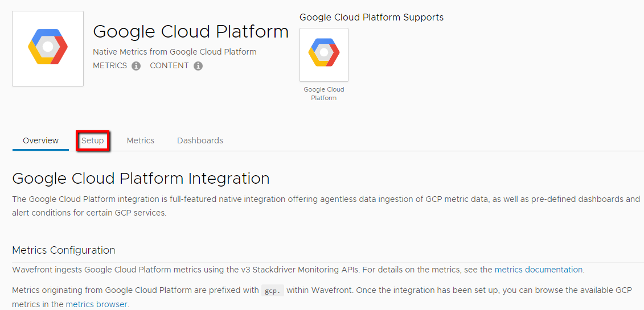Click the METRICS label

pos(110,65)
